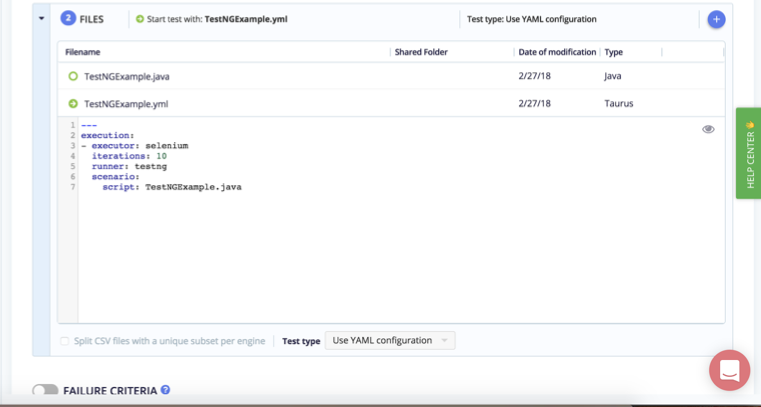Click line number 7 in editor gutter
This screenshot has height=407, width=761.
(73, 187)
